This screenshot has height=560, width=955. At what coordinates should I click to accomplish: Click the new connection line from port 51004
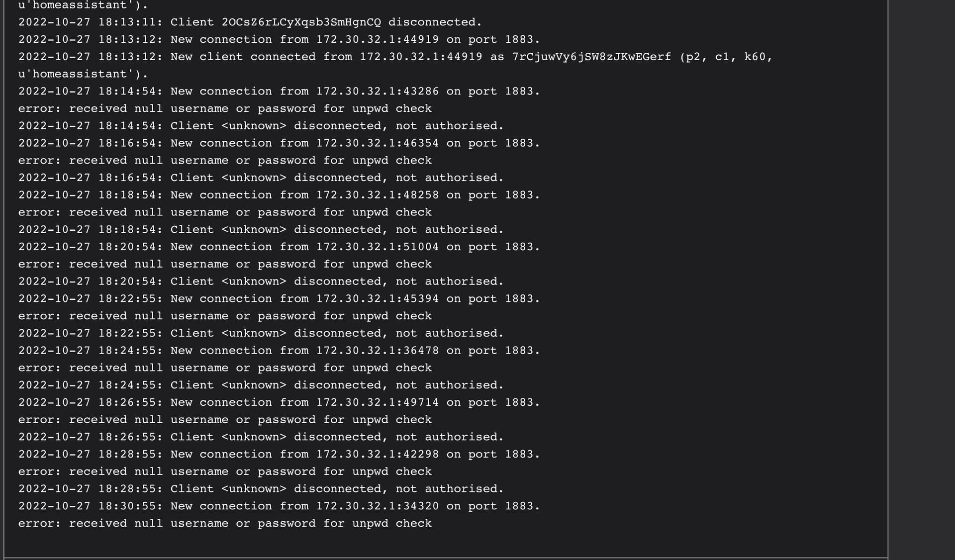pos(279,247)
